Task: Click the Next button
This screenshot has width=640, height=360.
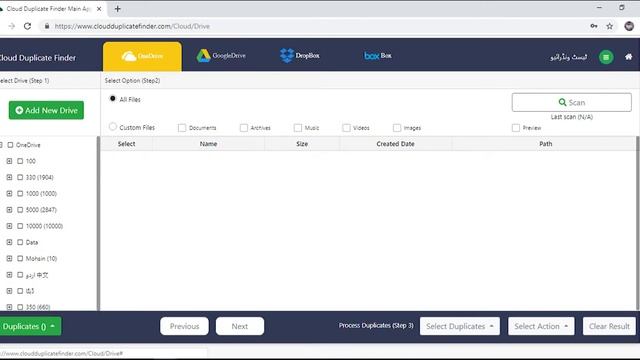Action: click(x=240, y=326)
